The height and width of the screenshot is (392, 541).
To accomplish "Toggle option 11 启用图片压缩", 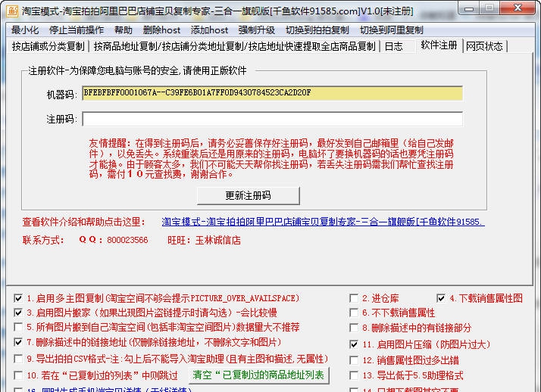I will 354,344.
